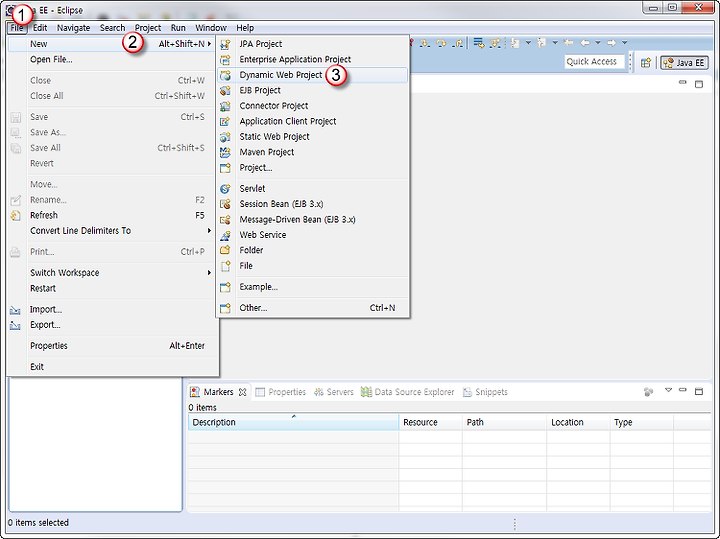Click the Export... icon in File menu
The height and width of the screenshot is (539, 720).
(x=15, y=326)
